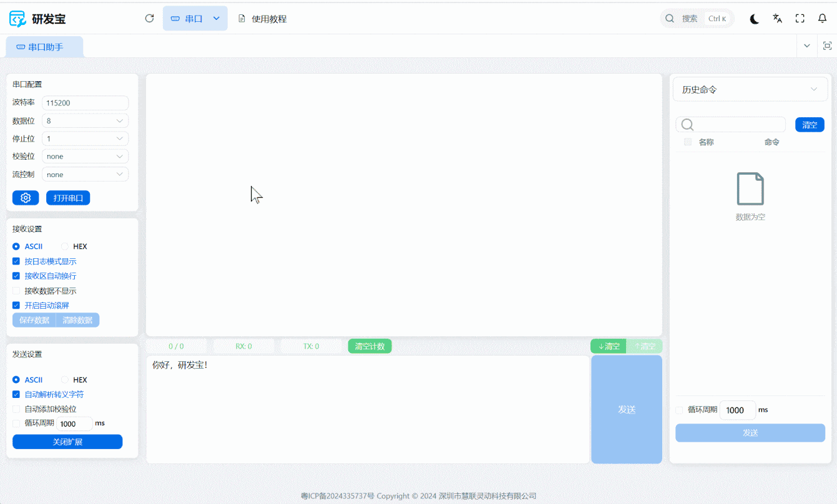Open notifications with the bell icon
This screenshot has height=504, width=837.
[822, 19]
